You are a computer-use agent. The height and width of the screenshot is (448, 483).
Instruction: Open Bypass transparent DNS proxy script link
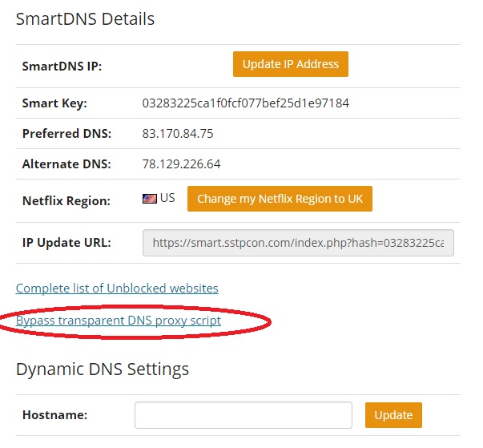pyautogui.click(x=119, y=321)
